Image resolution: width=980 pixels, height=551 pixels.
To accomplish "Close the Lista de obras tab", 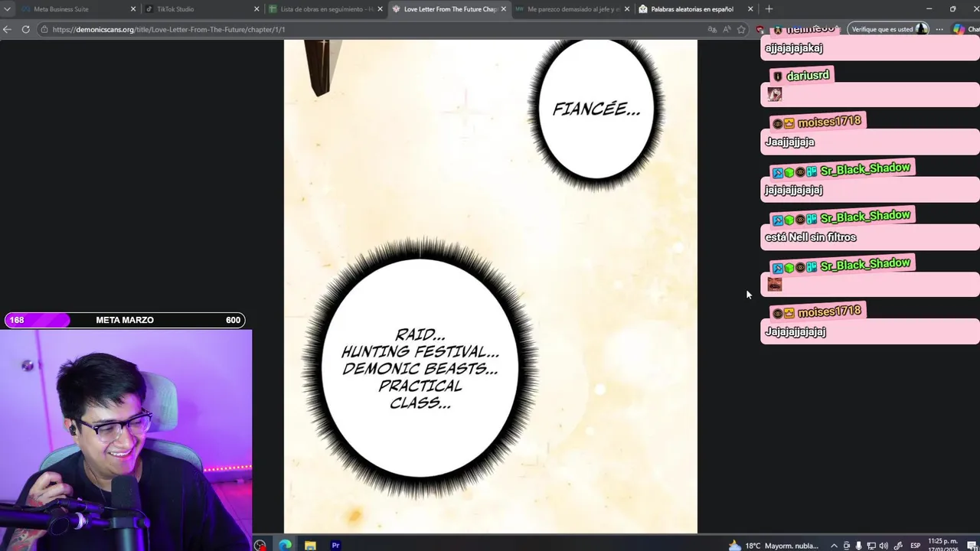I will point(380,9).
